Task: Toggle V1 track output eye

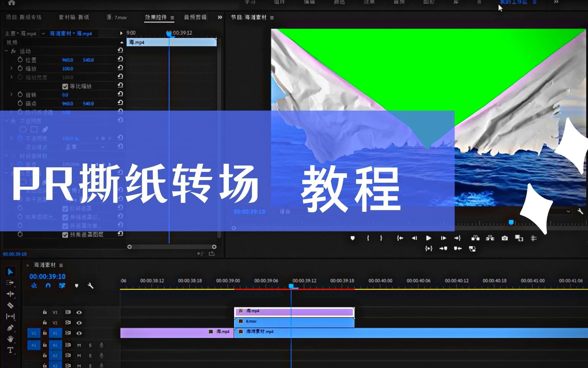Action: click(x=79, y=333)
